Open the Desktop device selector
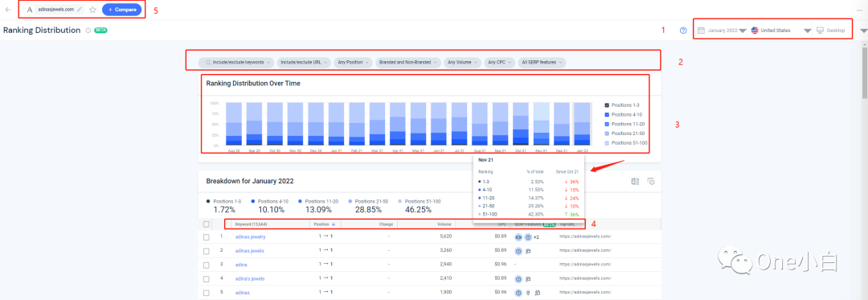This screenshot has width=868, height=300. pos(832,31)
